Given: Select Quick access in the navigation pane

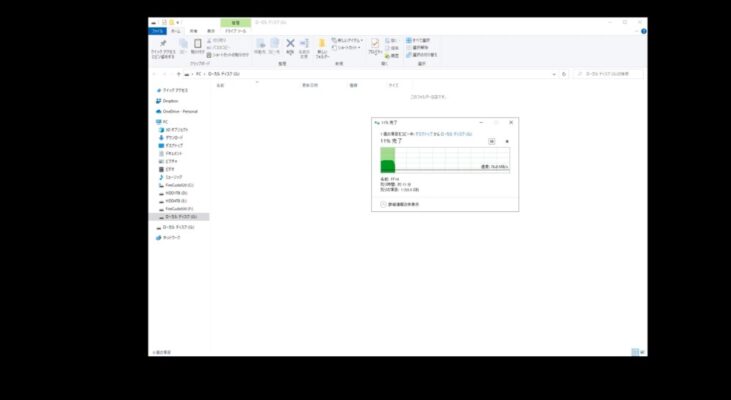Looking at the screenshot, I should 172,90.
